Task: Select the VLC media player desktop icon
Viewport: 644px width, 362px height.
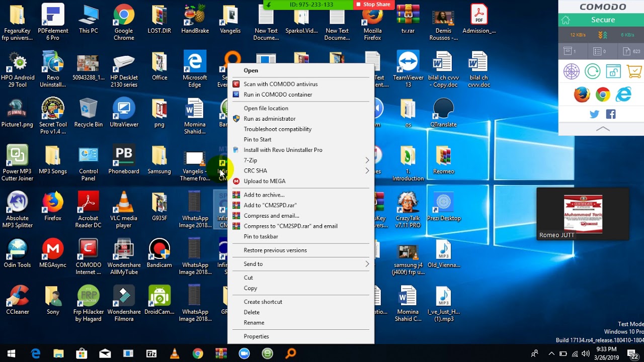Action: [124, 210]
